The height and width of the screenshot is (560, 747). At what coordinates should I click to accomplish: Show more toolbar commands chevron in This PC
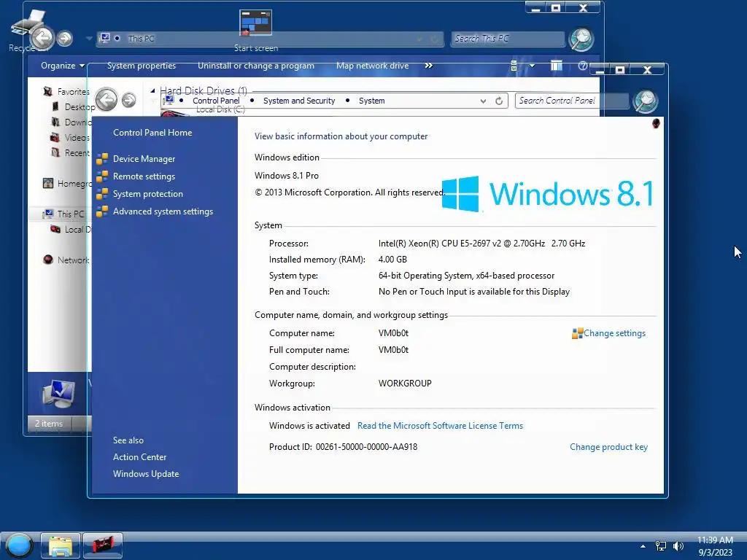429,66
